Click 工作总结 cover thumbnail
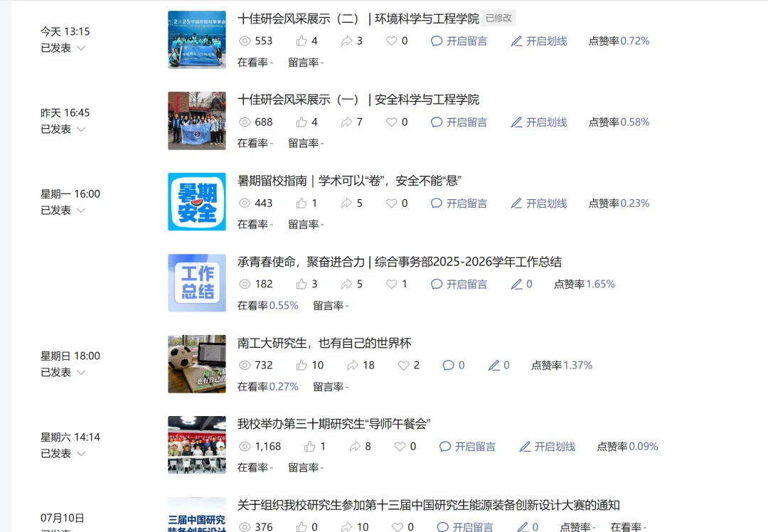The height and width of the screenshot is (532, 768). point(197,282)
